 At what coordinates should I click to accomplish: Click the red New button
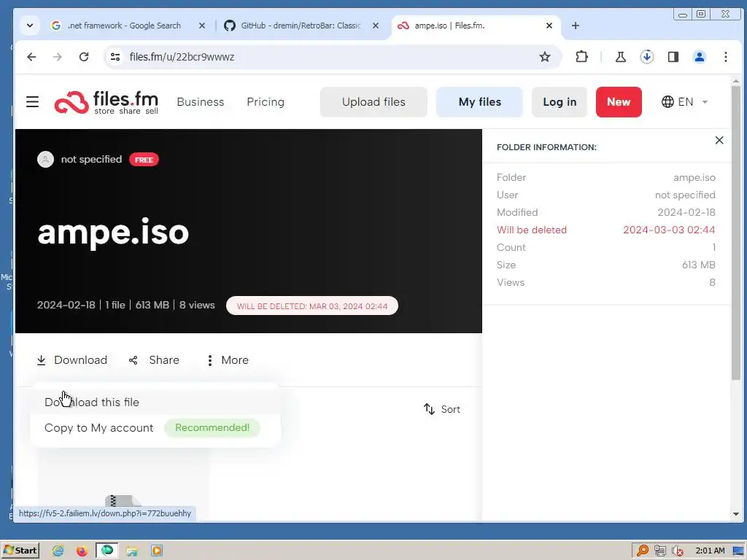click(619, 102)
